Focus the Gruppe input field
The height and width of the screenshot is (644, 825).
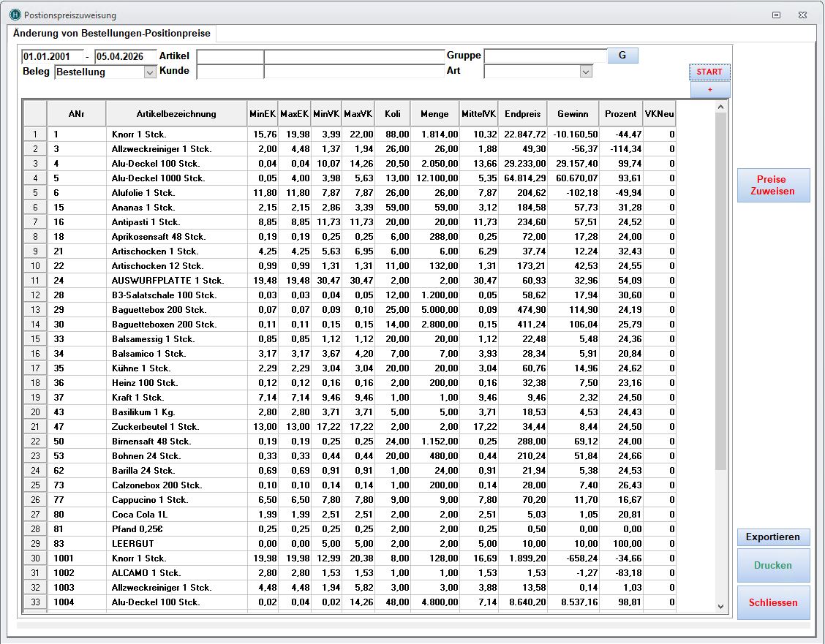coord(545,56)
